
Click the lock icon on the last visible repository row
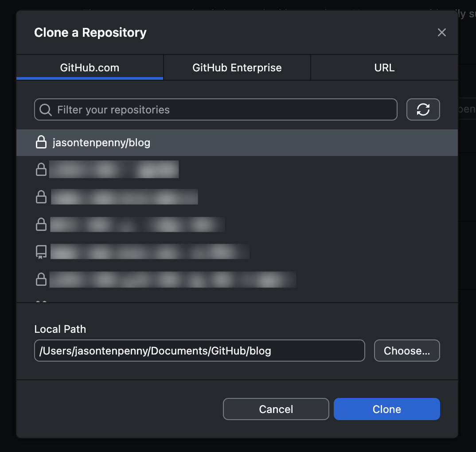tap(41, 280)
